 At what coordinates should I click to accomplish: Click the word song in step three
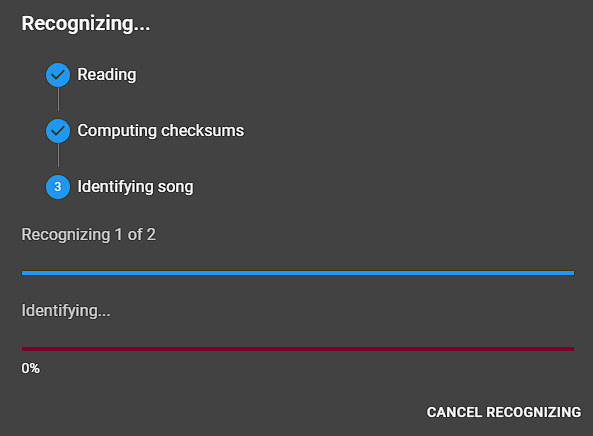175,188
